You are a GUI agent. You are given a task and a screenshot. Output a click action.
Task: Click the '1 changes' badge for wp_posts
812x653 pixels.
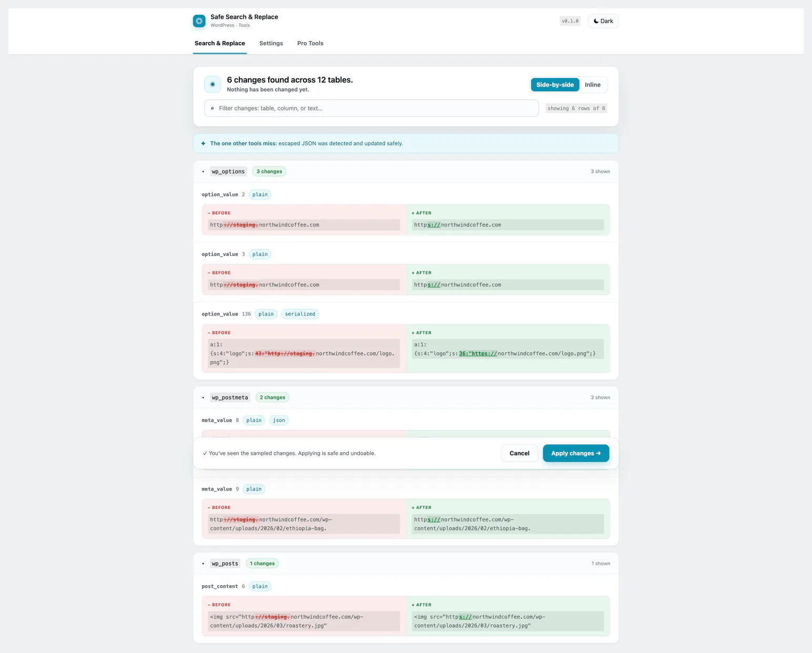(262, 564)
